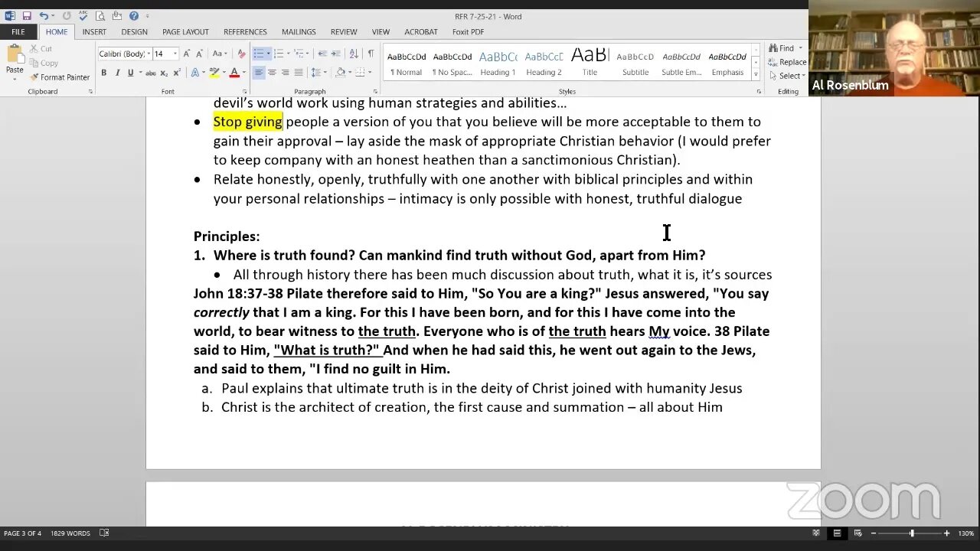Expand the Styles gallery
Image resolution: width=980 pixels, height=551 pixels.
click(x=756, y=75)
